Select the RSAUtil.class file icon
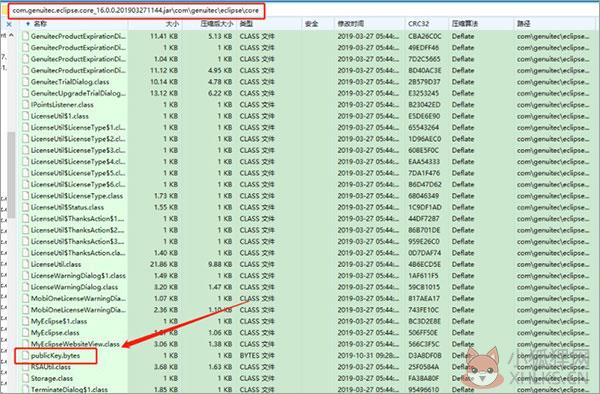The image size is (600, 394). tap(26, 367)
